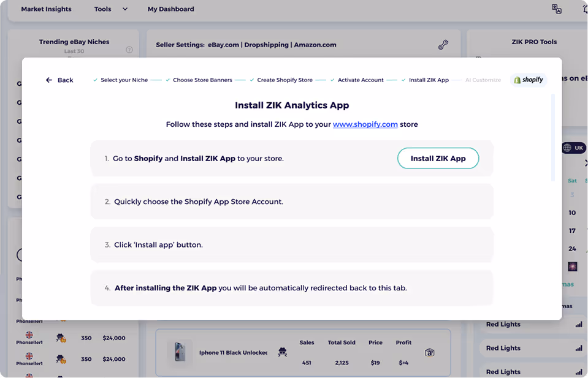This screenshot has width=588, height=378.
Task: Click the chevron arrow right of the UK button
Action: 586,162
